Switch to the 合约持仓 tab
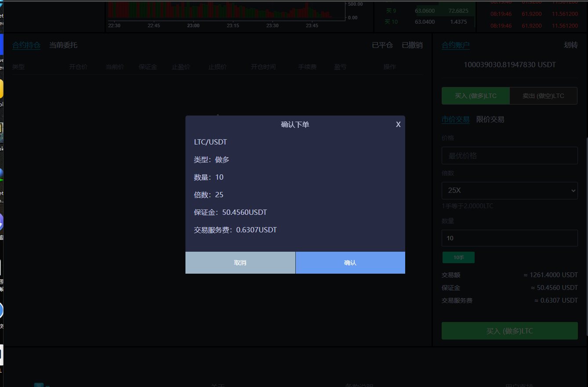Screen dimensions: 588x387 click(26, 45)
